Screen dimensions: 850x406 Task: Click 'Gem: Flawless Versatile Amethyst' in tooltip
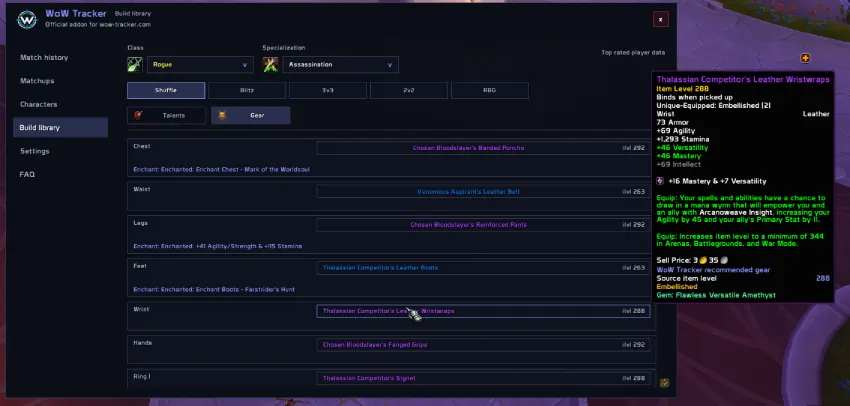click(716, 295)
